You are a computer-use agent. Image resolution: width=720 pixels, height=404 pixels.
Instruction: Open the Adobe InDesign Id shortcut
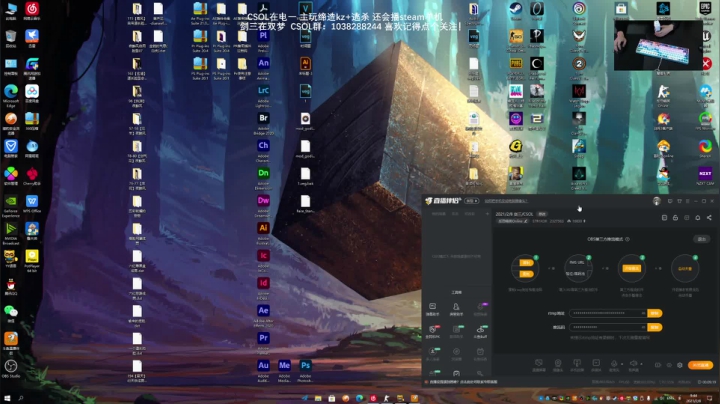click(x=263, y=288)
